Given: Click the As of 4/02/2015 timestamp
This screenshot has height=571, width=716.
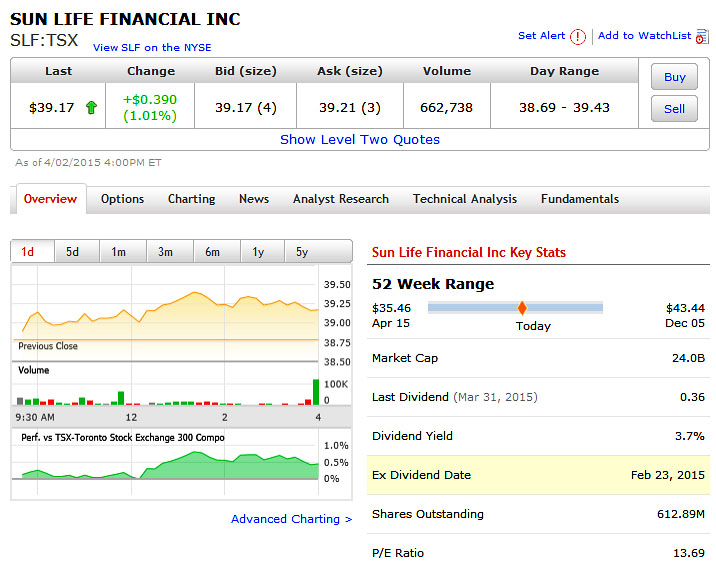Looking at the screenshot, I should [88, 163].
